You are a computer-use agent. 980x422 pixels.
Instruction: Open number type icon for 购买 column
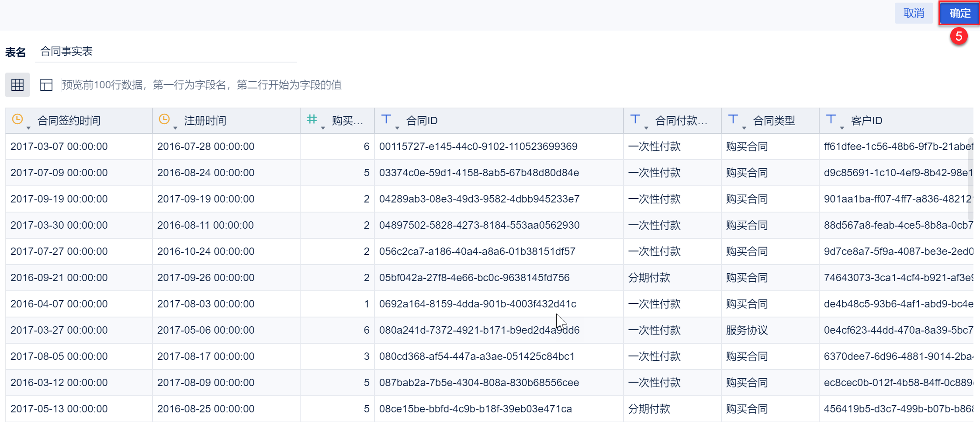[x=312, y=119]
